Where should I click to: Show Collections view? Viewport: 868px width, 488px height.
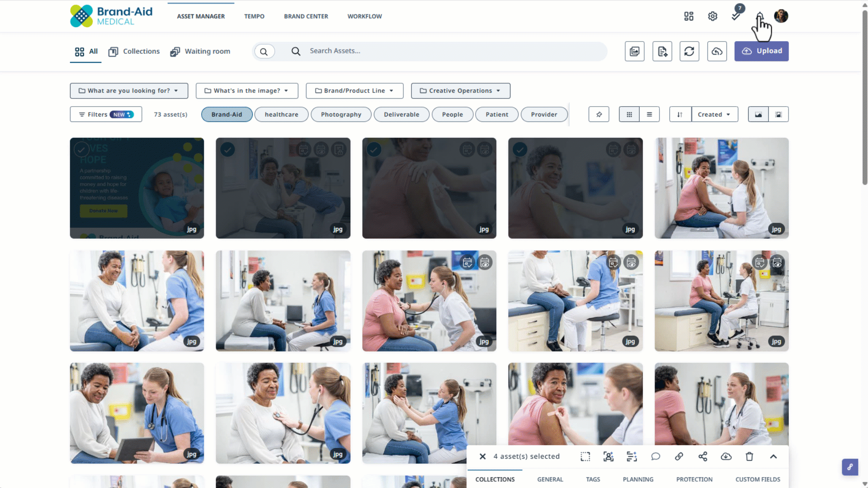(x=134, y=52)
